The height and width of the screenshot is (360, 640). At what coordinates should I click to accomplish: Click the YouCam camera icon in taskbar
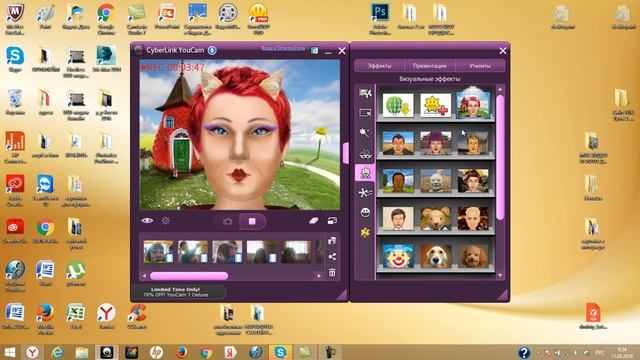[107, 352]
